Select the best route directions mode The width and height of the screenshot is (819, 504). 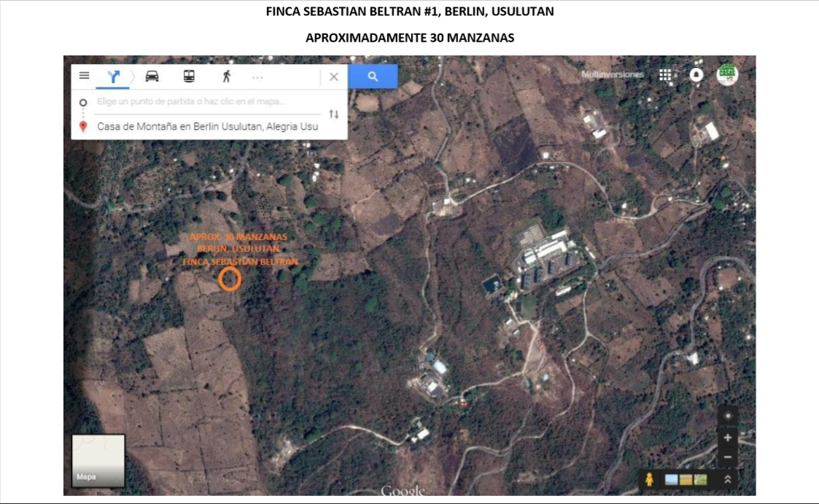point(113,77)
